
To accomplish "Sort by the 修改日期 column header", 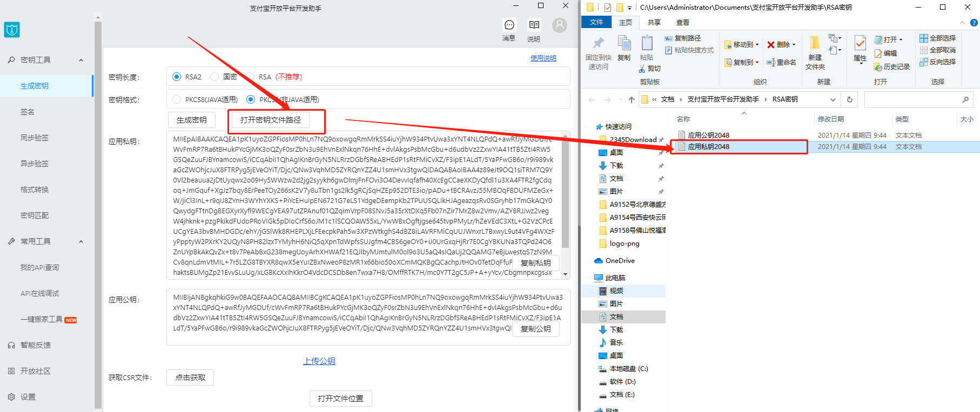I will pyautogui.click(x=831, y=119).
